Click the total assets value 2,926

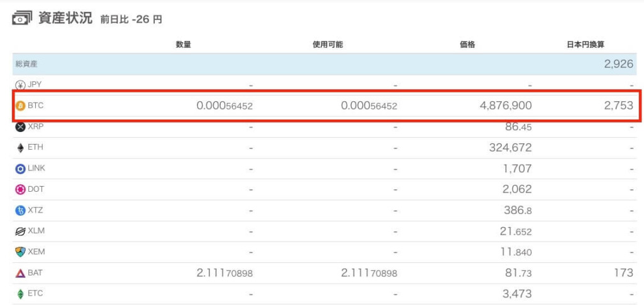coord(619,64)
